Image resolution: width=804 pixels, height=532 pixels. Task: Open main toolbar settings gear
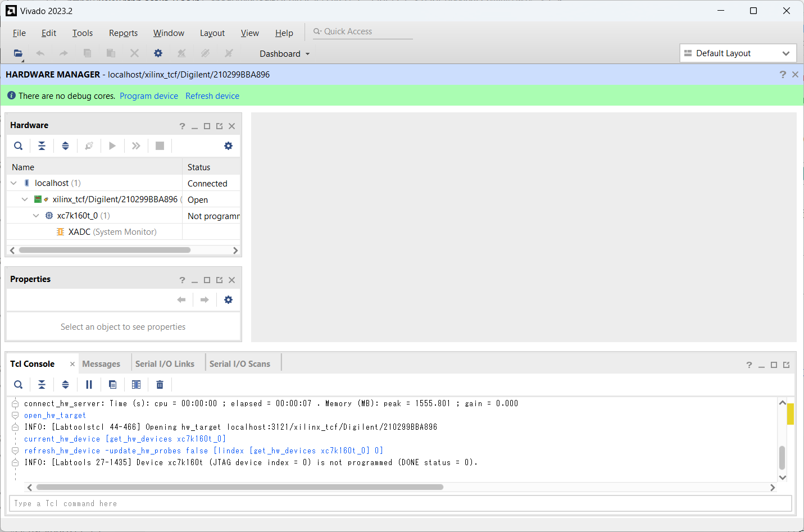coord(158,53)
